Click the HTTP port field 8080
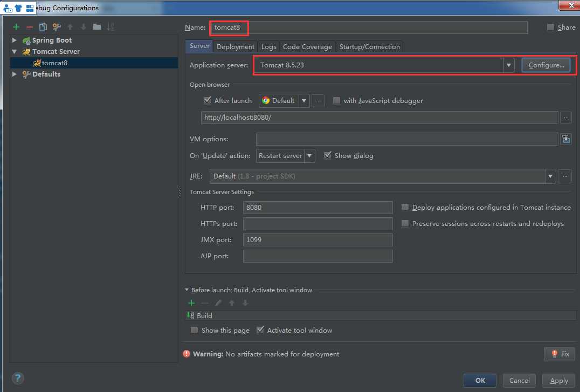This screenshot has width=580, height=392. click(x=317, y=207)
